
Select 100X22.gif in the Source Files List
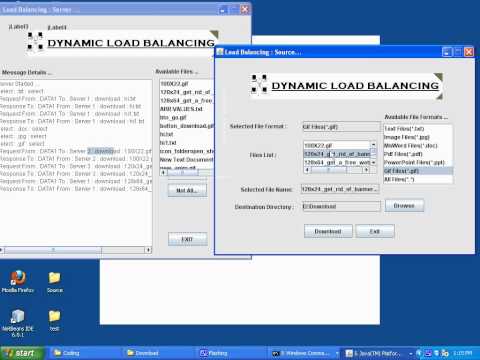[337, 145]
